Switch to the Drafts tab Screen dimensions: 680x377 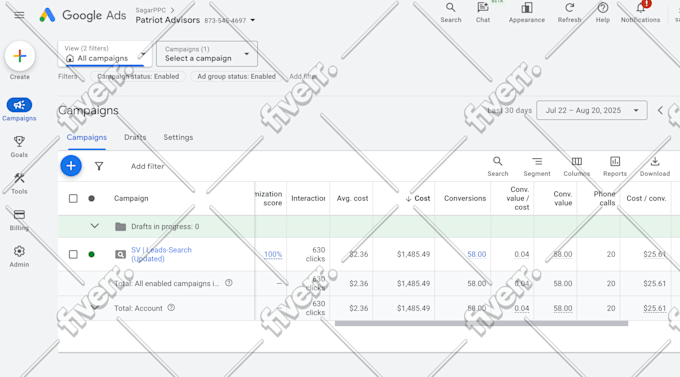pos(135,137)
